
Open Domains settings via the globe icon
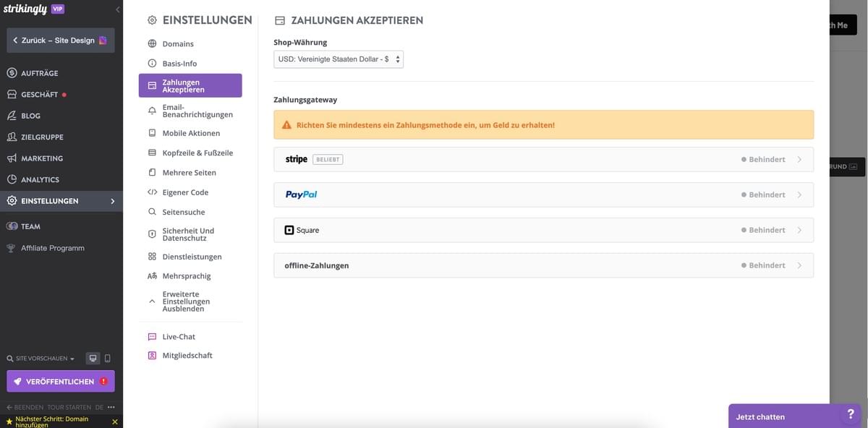(150, 43)
